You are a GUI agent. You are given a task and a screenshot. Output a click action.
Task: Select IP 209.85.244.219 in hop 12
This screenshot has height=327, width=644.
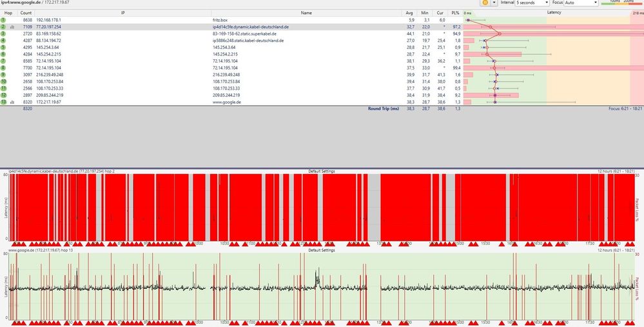coord(49,95)
